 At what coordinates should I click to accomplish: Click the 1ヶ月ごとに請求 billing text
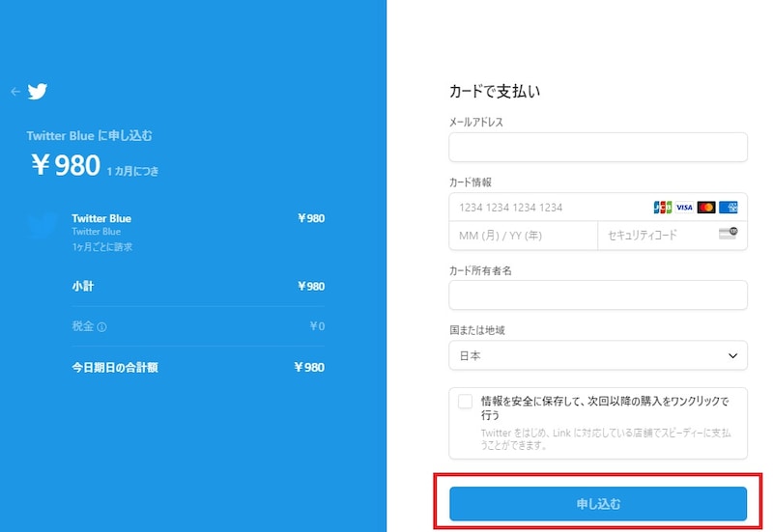click(x=102, y=247)
